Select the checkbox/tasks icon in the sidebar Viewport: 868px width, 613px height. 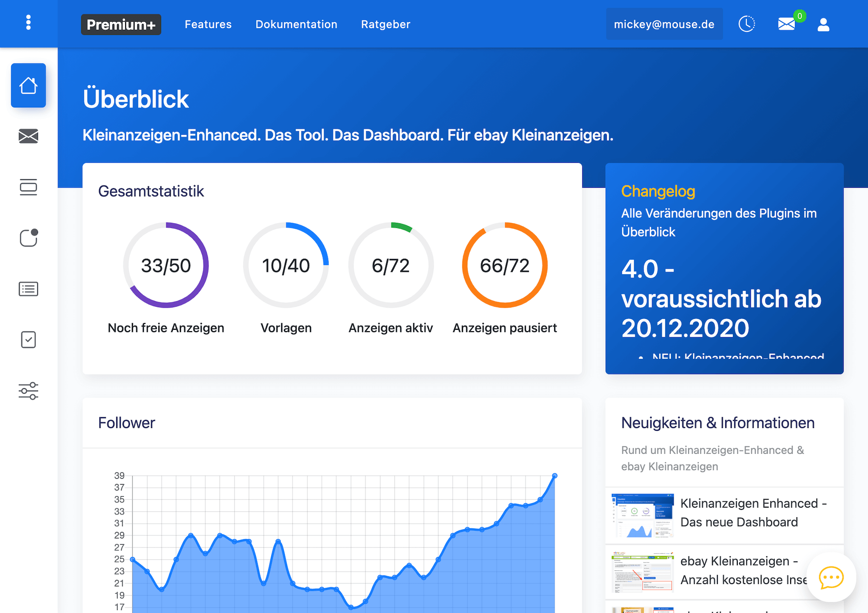pos(28,340)
